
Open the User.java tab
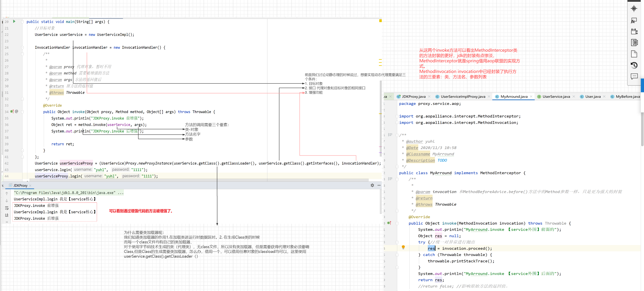593,97
